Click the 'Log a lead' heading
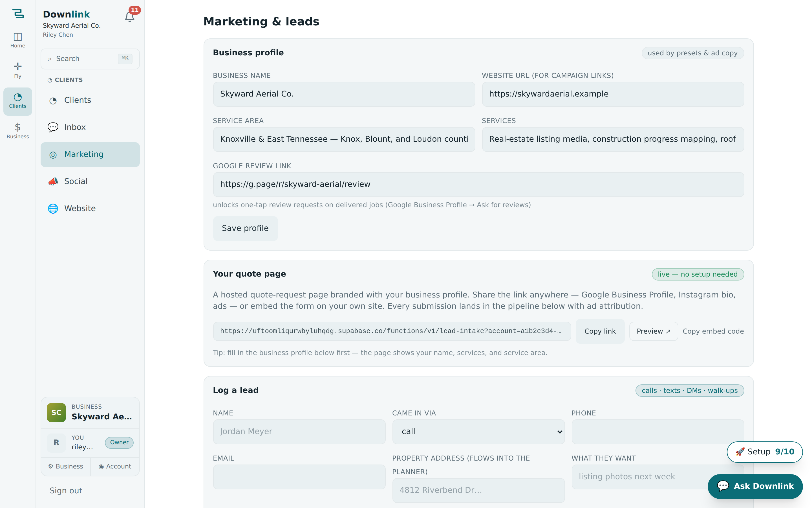Viewport: 812px width, 508px height. point(235,390)
